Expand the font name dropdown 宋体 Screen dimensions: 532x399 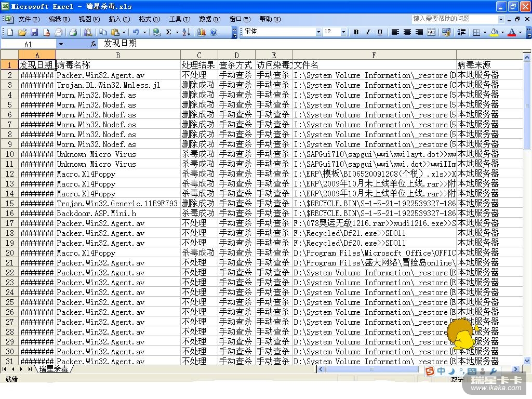tap(318, 32)
